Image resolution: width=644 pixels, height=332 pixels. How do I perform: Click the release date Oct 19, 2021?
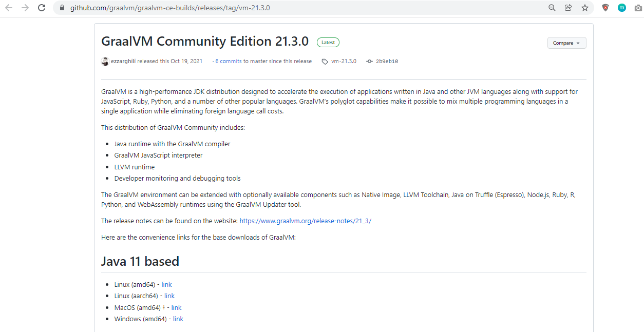[186, 61]
